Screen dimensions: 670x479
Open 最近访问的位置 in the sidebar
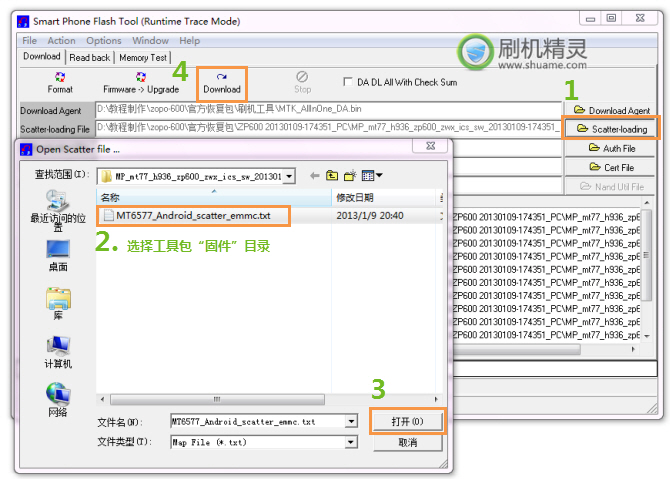58,211
